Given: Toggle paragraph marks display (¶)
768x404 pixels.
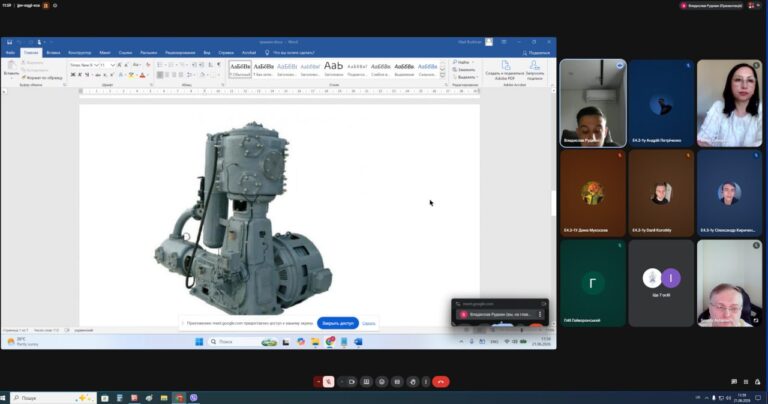Looking at the screenshot, I should (x=218, y=65).
